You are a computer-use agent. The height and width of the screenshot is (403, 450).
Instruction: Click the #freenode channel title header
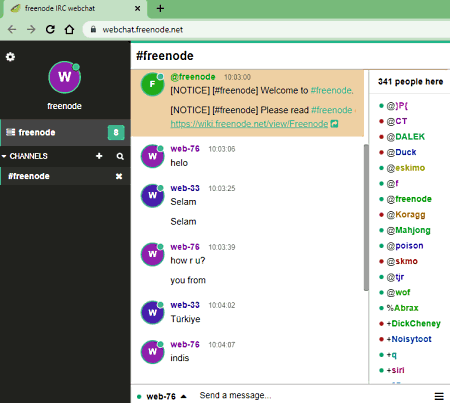click(165, 56)
